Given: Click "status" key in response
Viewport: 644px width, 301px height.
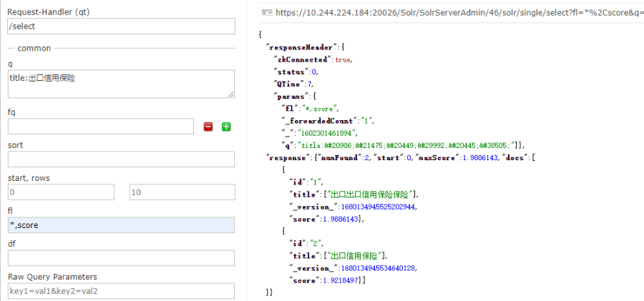Looking at the screenshot, I should pos(291,71).
